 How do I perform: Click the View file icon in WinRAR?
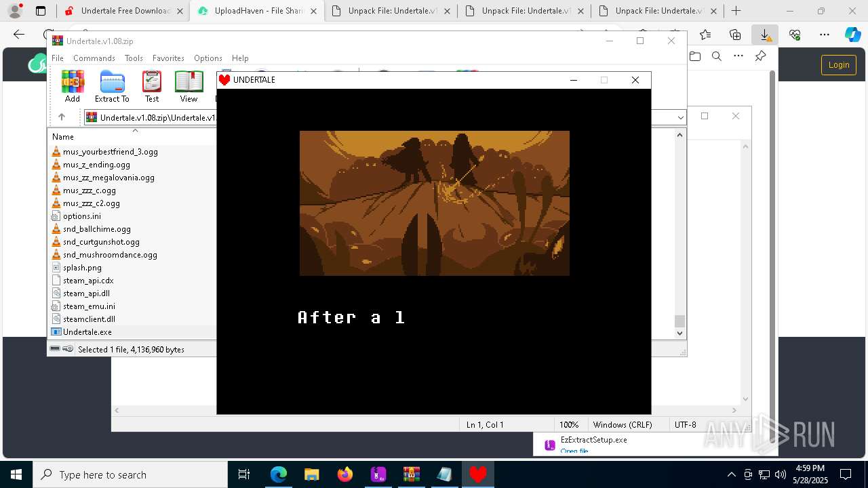tap(189, 86)
